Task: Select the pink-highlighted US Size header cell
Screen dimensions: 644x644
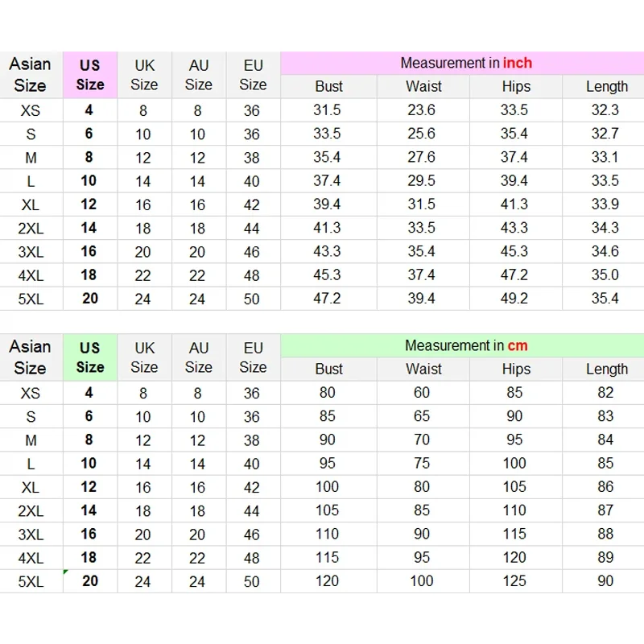Action: 90,74
